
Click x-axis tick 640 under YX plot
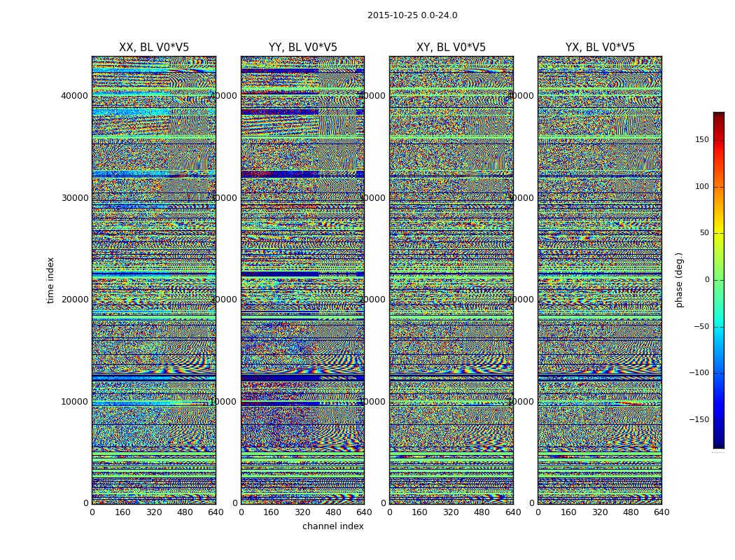[661, 512]
